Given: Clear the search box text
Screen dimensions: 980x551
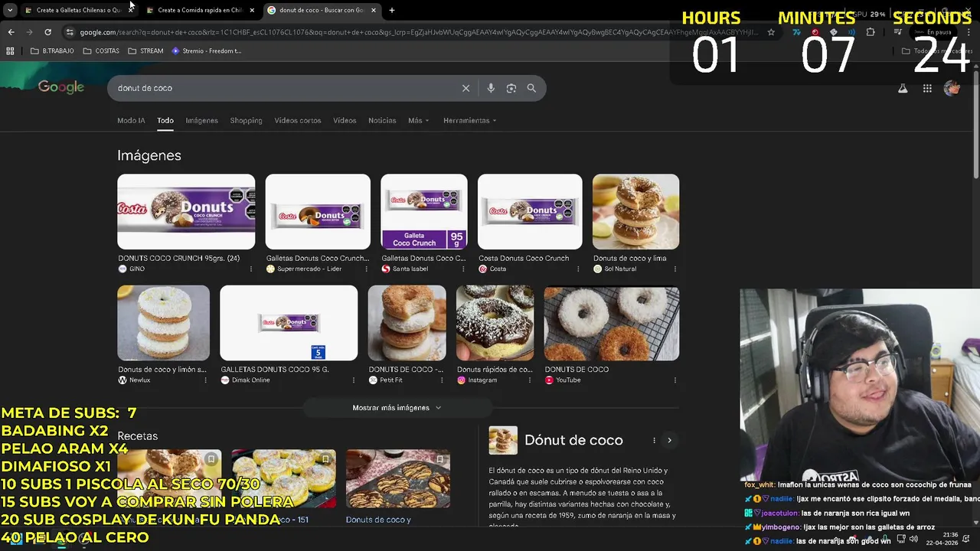Looking at the screenshot, I should 465,88.
